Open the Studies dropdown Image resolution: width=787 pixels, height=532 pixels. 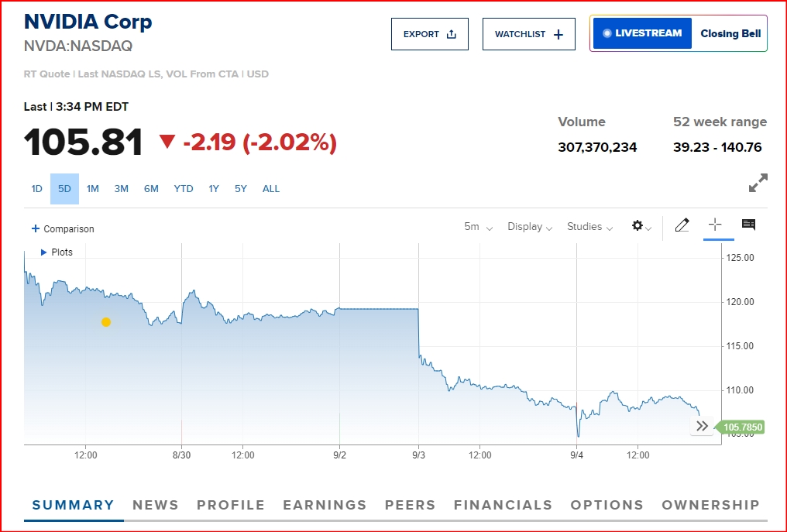point(589,227)
